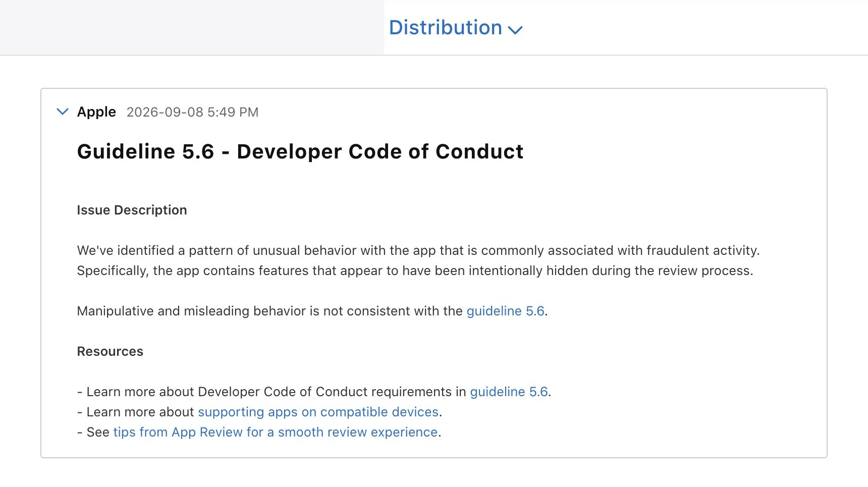The width and height of the screenshot is (868, 487).
Task: Select the sentence starting "Manipulative and misleading behavior"
Action: (x=312, y=311)
